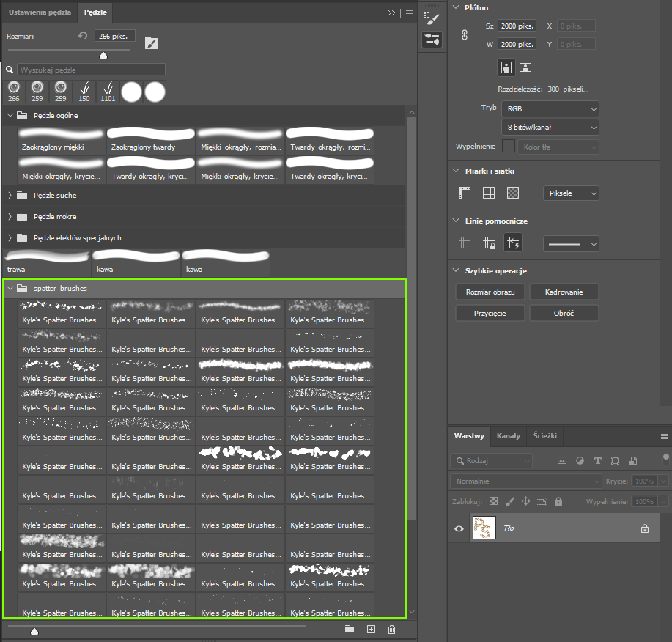Filter layers by adjustment layer icon
This screenshot has height=642, width=672.
coord(580,461)
